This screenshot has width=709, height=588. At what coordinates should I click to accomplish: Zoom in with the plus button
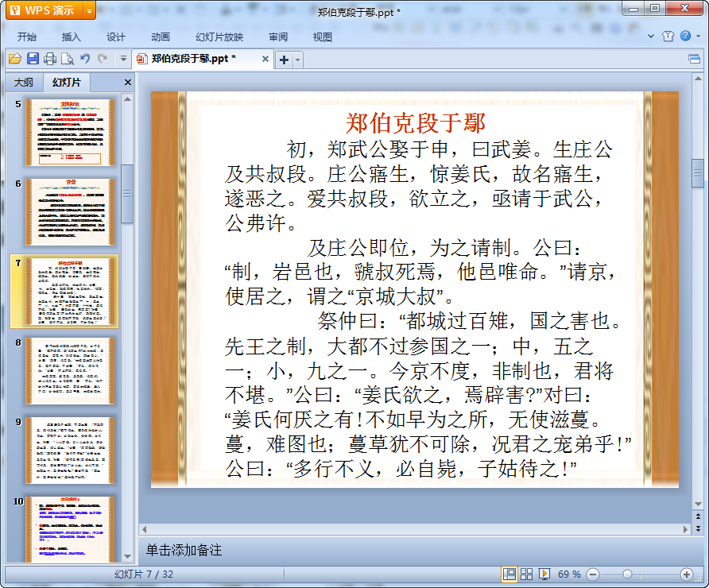(687, 574)
